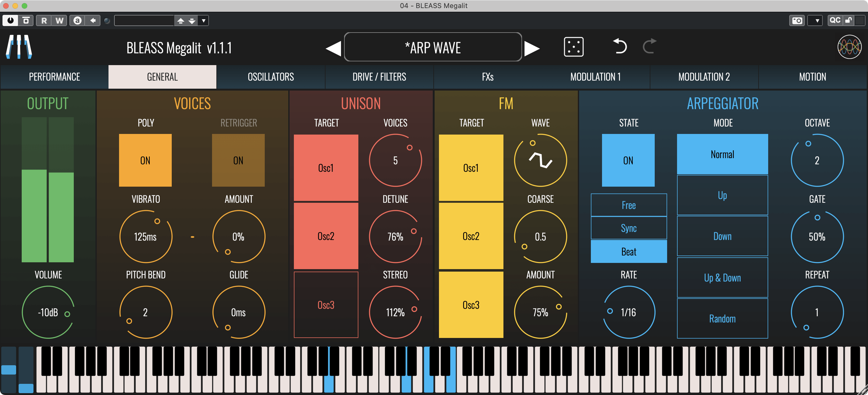Screen dimensions: 868x395
Task: Click the randomize dice icon
Action: (573, 47)
